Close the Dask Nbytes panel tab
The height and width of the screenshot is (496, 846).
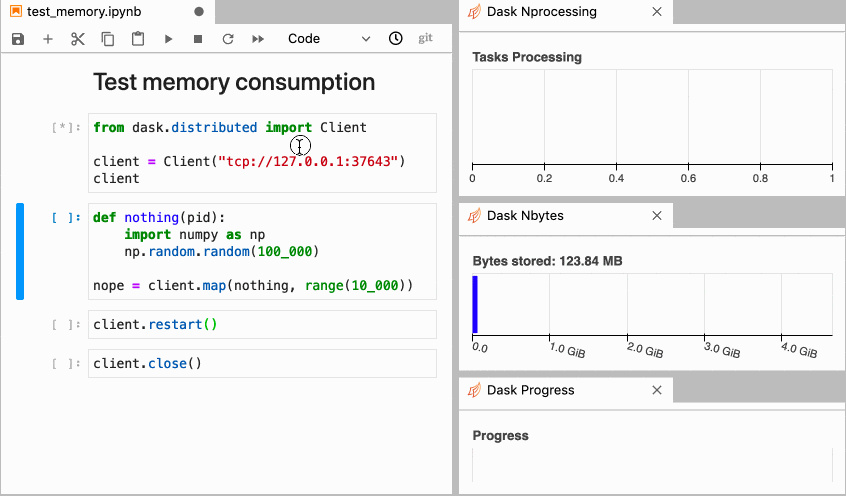pyautogui.click(x=657, y=215)
